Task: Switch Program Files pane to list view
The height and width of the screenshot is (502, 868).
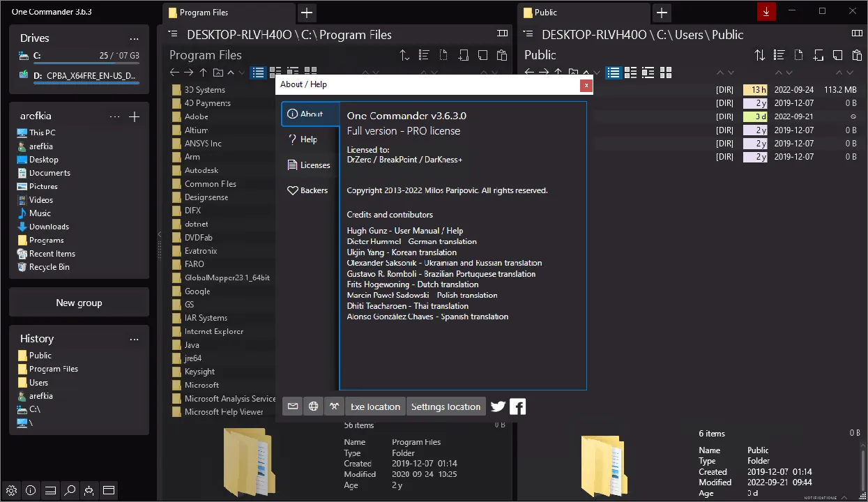Action: point(259,72)
